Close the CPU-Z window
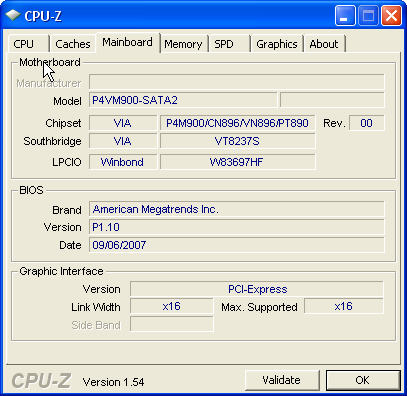The height and width of the screenshot is (396, 407). click(391, 15)
